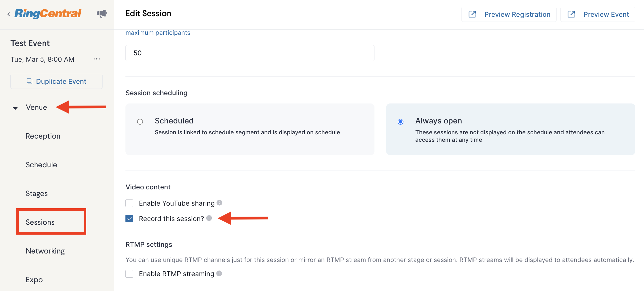This screenshot has width=644, height=291.
Task: Select the Scheduled radio option
Action: [x=140, y=122]
